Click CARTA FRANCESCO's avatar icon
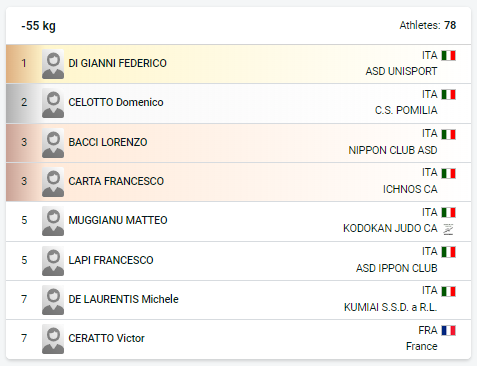This screenshot has height=366, width=477. 53,182
